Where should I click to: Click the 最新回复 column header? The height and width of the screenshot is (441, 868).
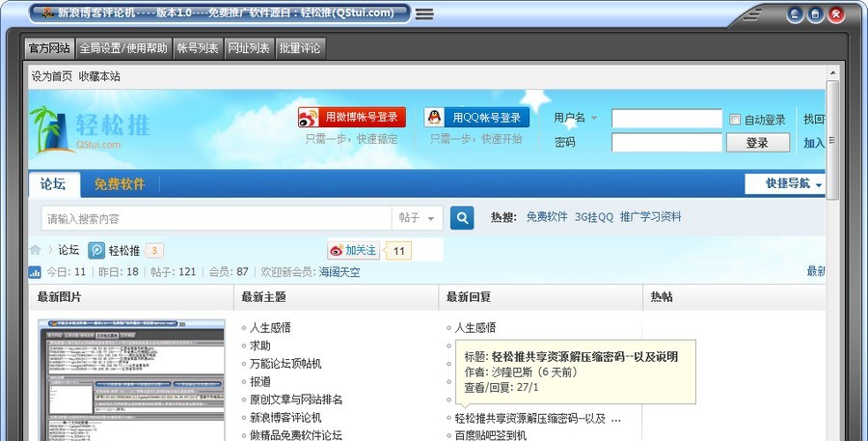coord(469,297)
